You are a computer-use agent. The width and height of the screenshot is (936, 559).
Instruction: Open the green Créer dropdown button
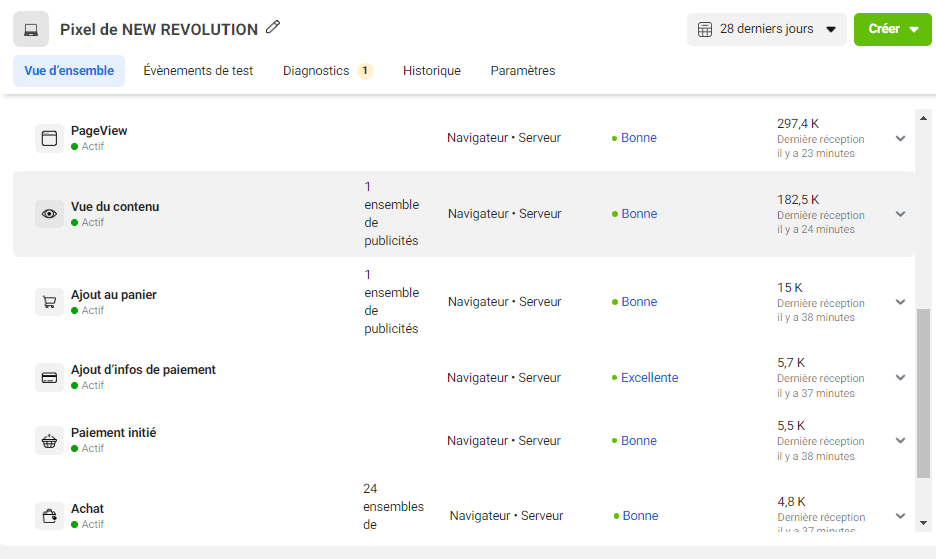coord(893,29)
